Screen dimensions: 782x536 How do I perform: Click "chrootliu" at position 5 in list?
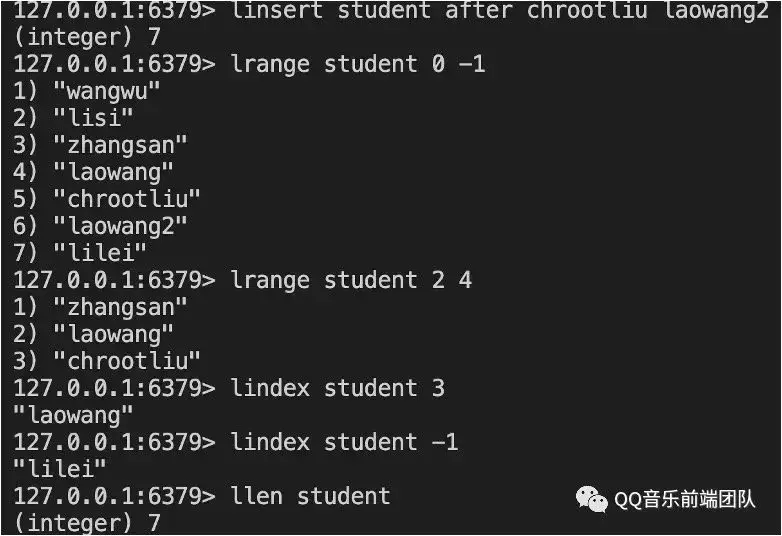coord(127,199)
